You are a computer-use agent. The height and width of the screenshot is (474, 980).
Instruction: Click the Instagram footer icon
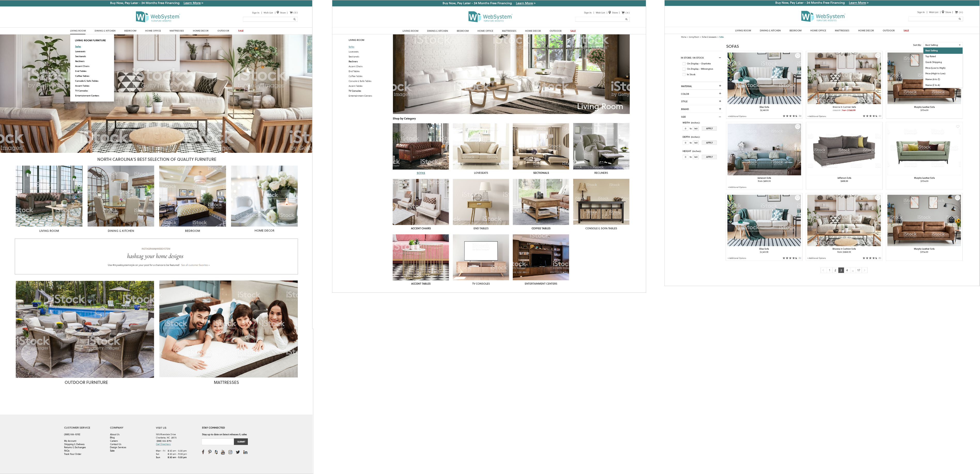(x=230, y=452)
